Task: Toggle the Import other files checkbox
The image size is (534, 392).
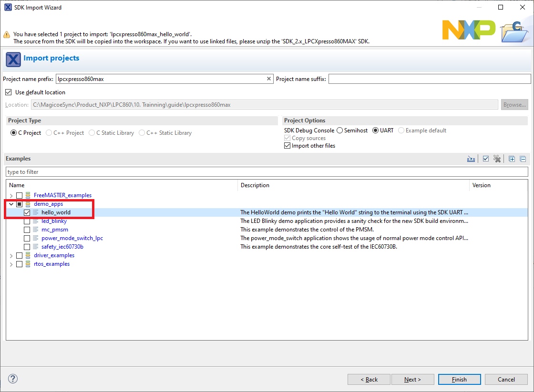Action: (x=287, y=146)
